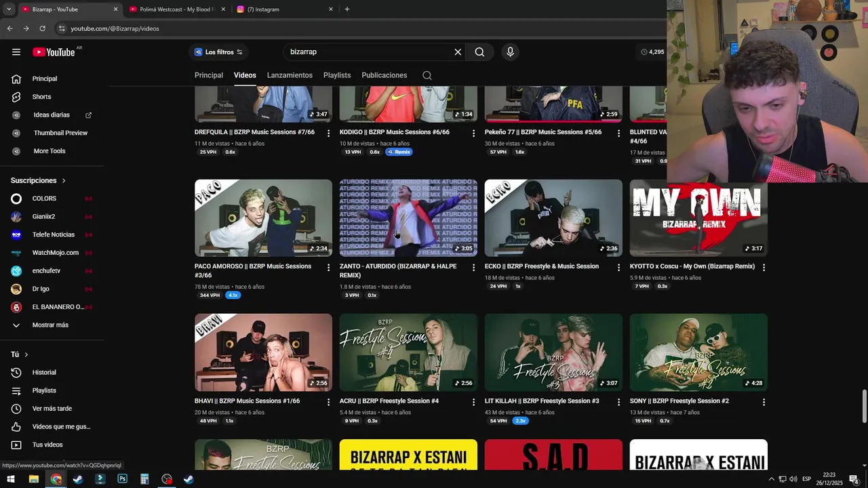Reload the page with browser refresh icon
Screen dimensions: 868x488
tap(42, 28)
